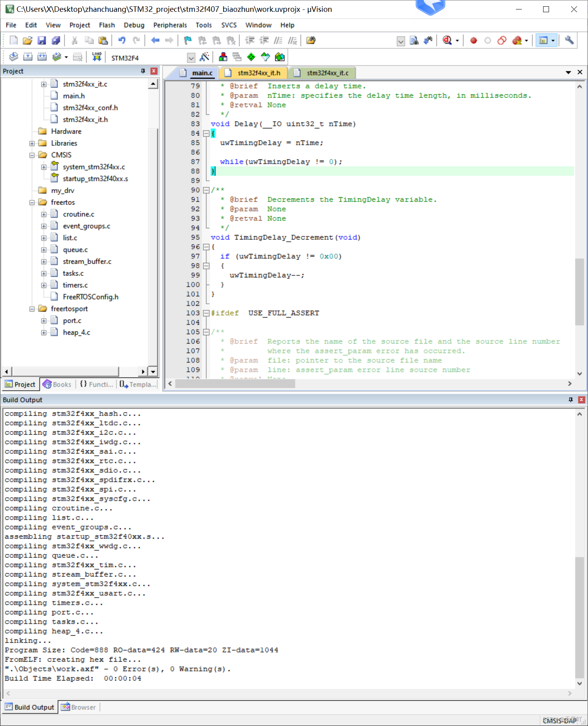The image size is (588, 726).
Task: Select the Hardware folder
Action: pyautogui.click(x=66, y=131)
